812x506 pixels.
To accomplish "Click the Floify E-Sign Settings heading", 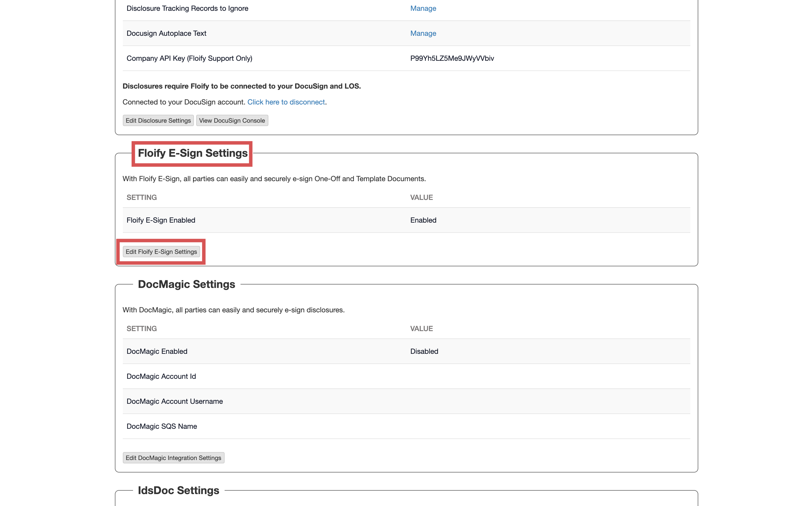I will 192,153.
